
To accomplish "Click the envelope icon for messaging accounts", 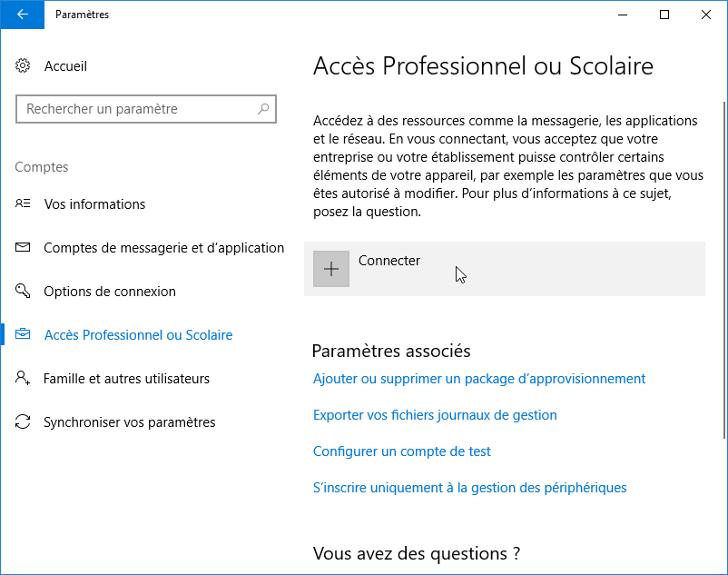I will tap(23, 247).
